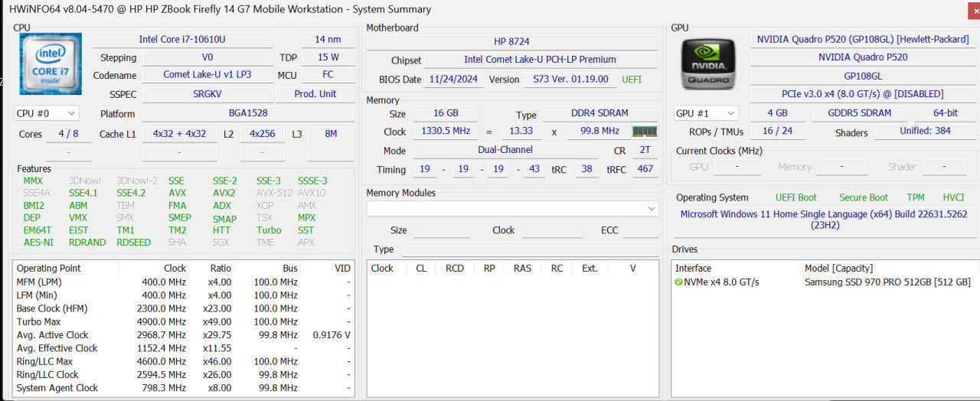The height and width of the screenshot is (401, 980).
Task: Click the Stepping value V0
Action: tap(207, 57)
